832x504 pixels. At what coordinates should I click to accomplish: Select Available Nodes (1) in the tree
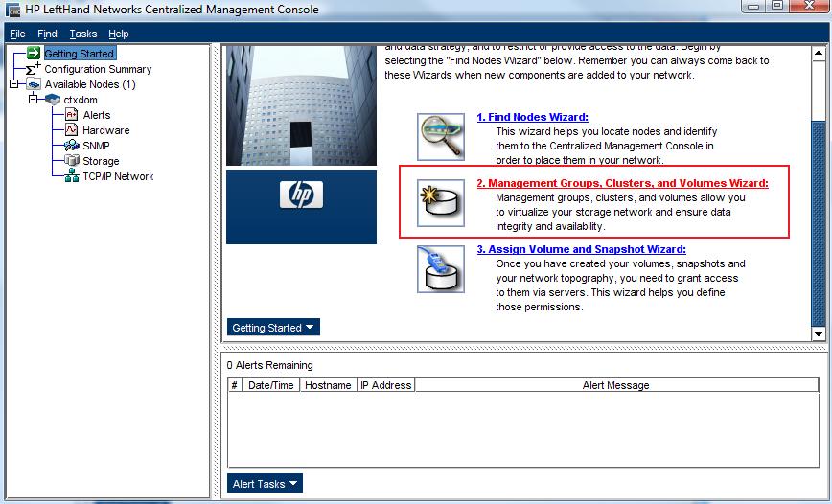coord(90,84)
